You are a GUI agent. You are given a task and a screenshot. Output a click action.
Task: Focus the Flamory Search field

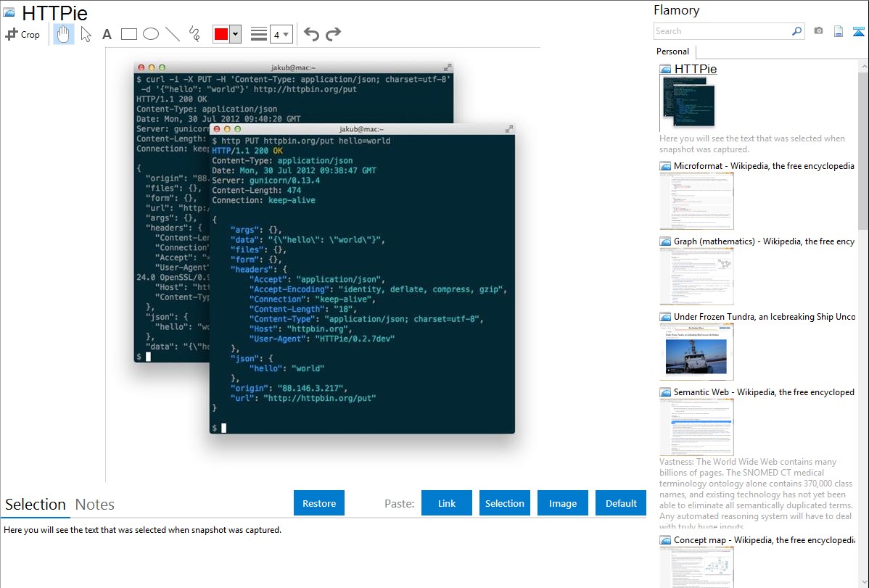(x=722, y=31)
